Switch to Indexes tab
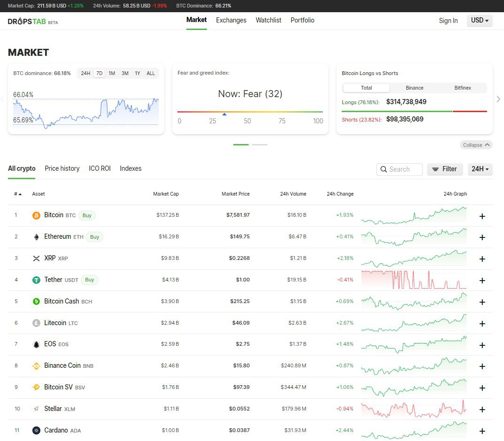Viewport: 504px width, 441px height. click(x=130, y=168)
